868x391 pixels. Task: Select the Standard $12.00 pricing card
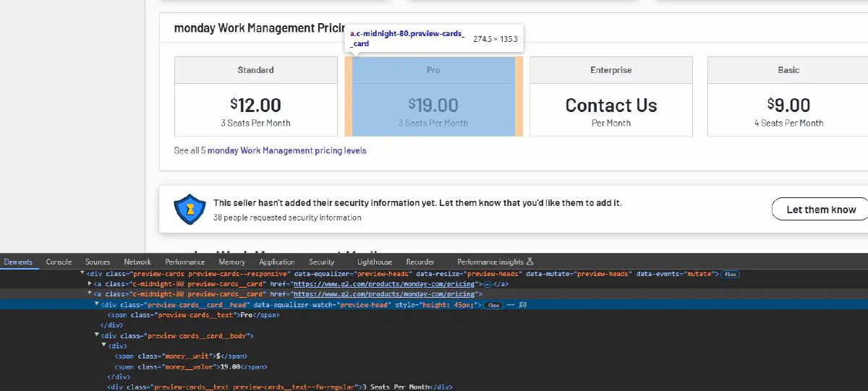(x=255, y=105)
